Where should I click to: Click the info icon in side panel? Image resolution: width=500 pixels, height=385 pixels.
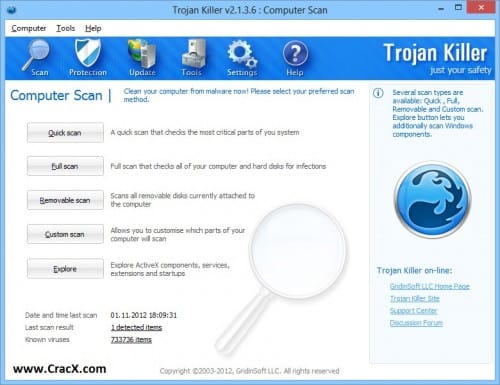[378, 93]
